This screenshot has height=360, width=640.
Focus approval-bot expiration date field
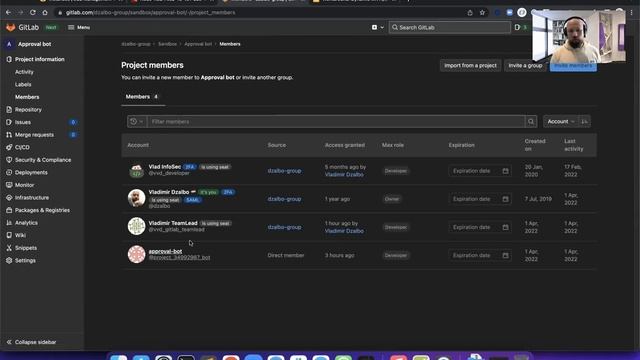coord(479,255)
